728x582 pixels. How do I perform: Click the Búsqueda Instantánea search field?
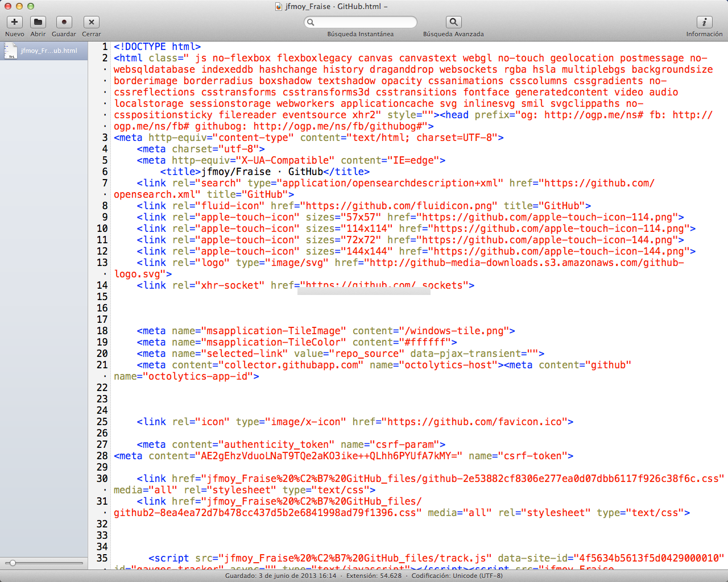tap(361, 22)
